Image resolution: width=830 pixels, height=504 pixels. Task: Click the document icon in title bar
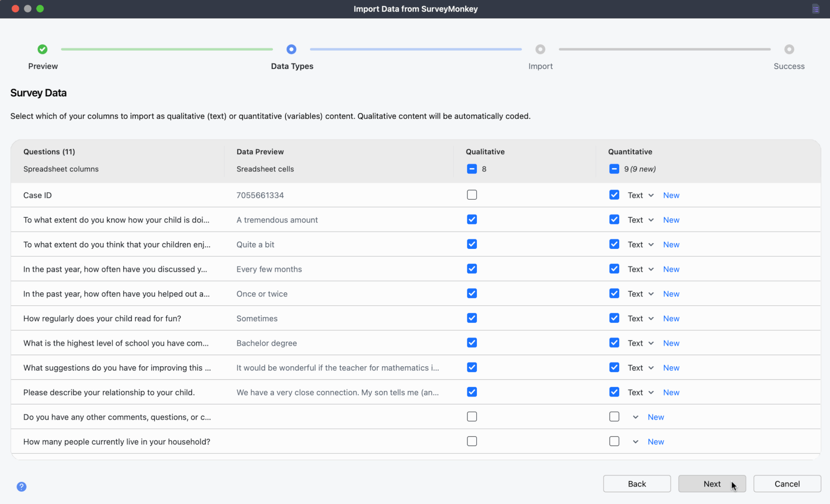coord(815,9)
